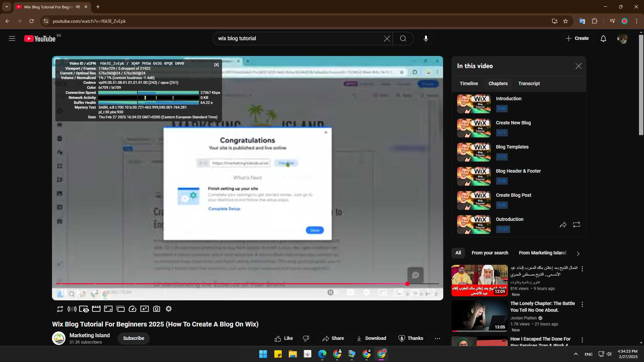644x362 pixels.
Task: Open the account avatar menu
Action: tap(623, 39)
